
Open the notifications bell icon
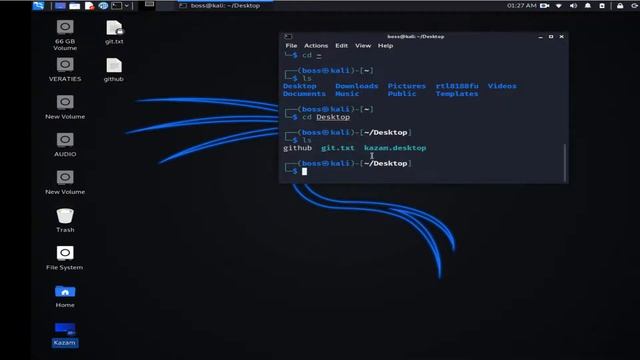tap(588, 6)
